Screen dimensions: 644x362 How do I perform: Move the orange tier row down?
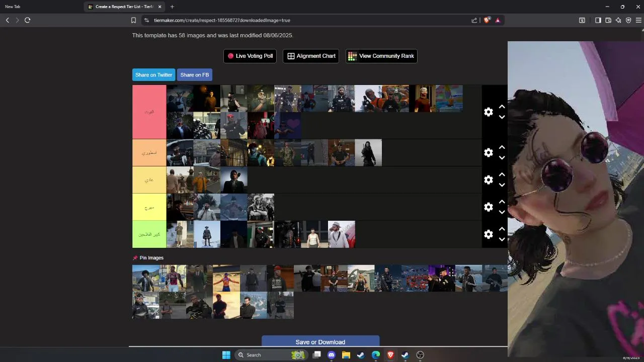pyautogui.click(x=502, y=158)
